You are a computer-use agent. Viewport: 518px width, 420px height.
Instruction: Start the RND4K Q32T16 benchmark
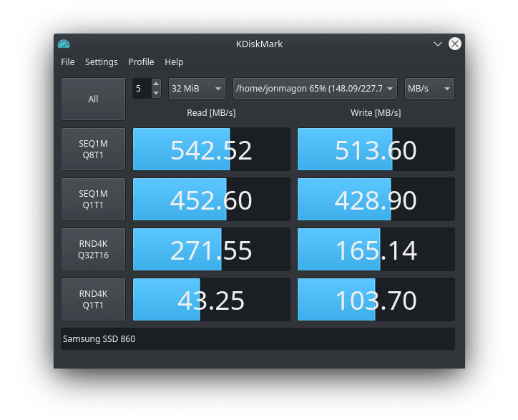tap(93, 250)
